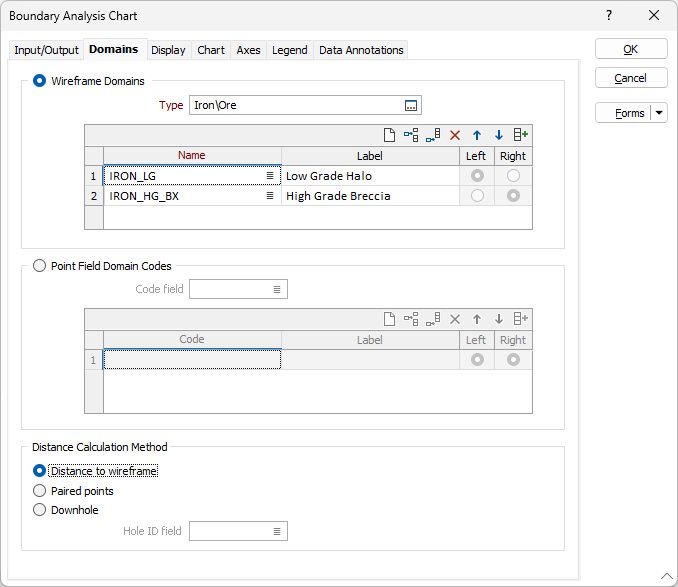Click the help question mark

(x=609, y=16)
